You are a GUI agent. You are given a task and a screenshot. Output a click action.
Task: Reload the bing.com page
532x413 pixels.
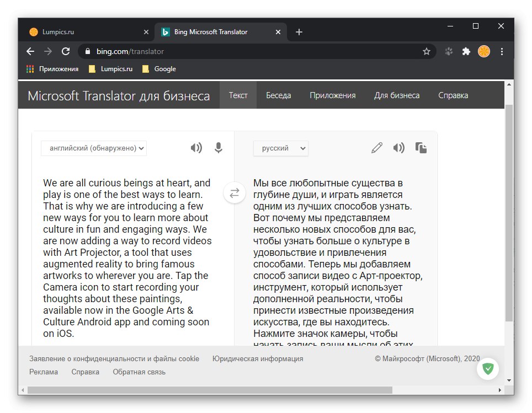[66, 51]
